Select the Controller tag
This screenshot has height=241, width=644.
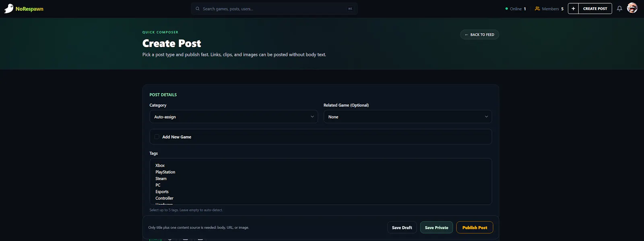pyautogui.click(x=164, y=198)
